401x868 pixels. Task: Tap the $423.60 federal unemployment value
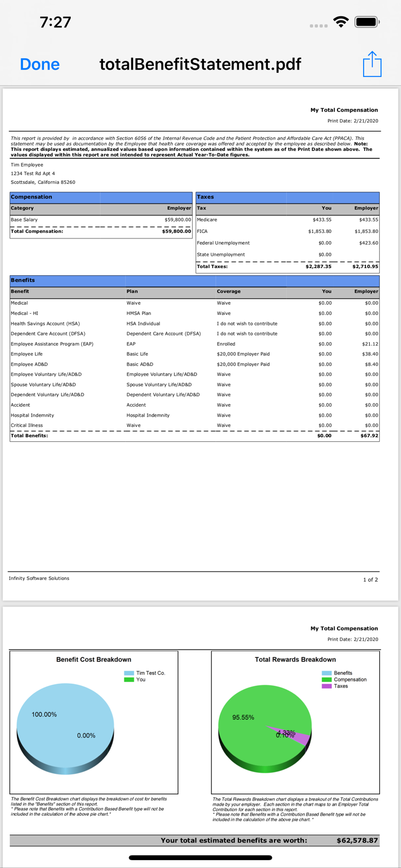point(369,243)
